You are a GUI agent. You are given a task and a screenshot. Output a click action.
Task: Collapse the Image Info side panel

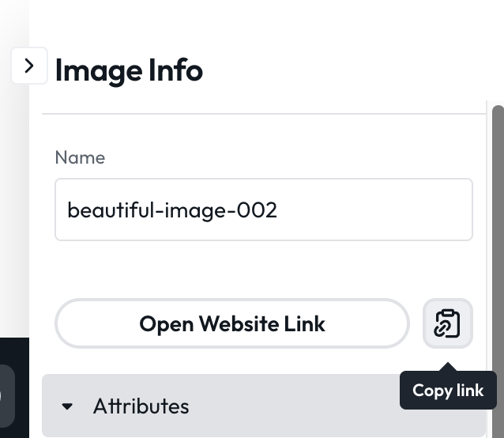29,66
